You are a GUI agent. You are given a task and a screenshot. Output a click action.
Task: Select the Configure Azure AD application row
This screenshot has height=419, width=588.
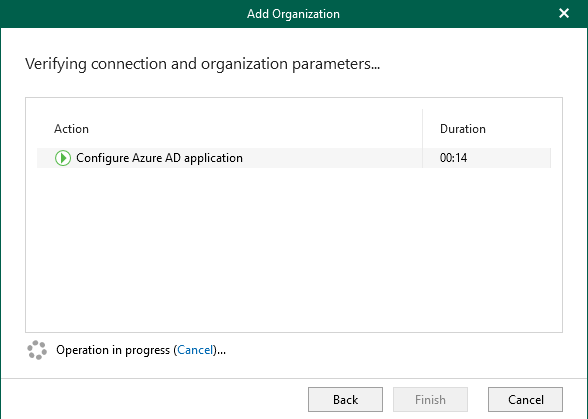pos(294,158)
